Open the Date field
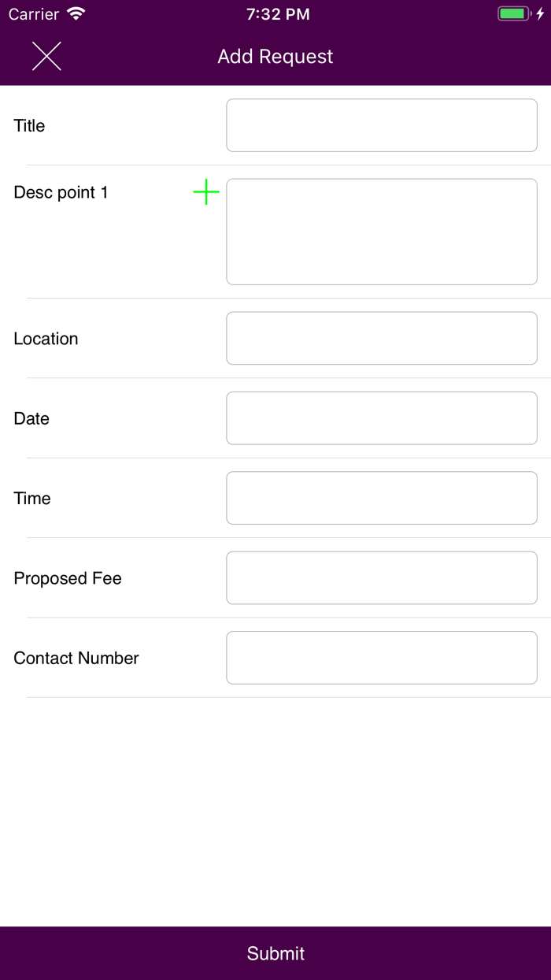 pyautogui.click(x=382, y=418)
